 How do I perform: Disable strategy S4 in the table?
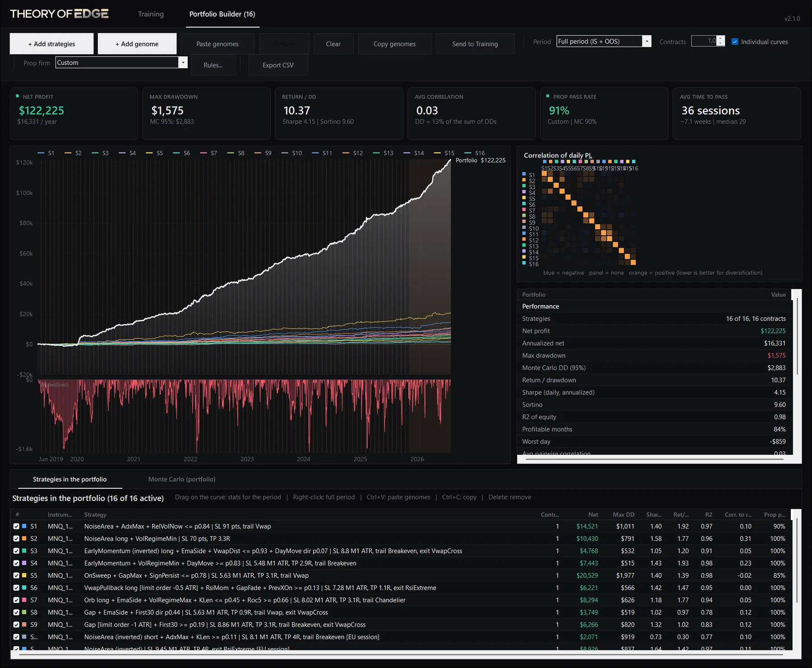(x=16, y=563)
